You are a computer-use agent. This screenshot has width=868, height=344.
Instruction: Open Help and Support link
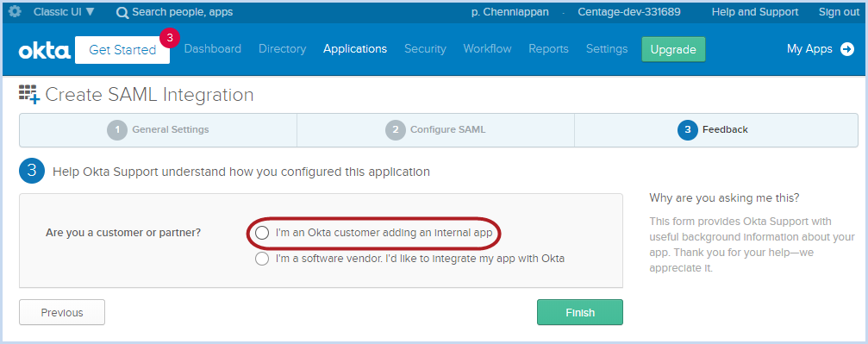pyautogui.click(x=755, y=11)
